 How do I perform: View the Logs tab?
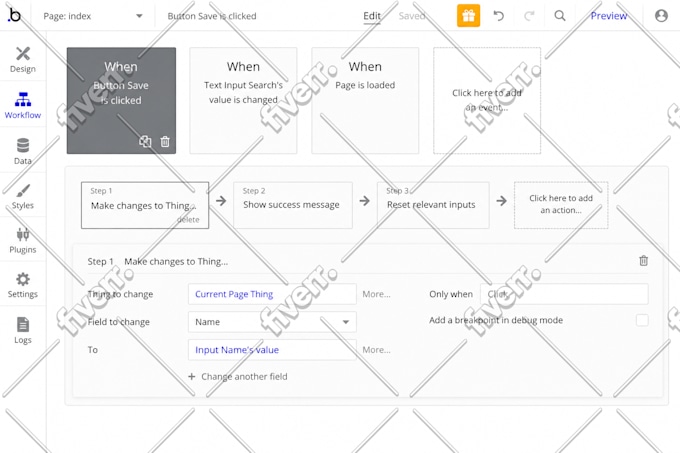[x=23, y=330]
